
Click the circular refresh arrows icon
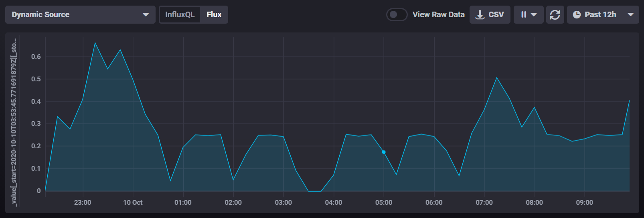pyautogui.click(x=555, y=15)
